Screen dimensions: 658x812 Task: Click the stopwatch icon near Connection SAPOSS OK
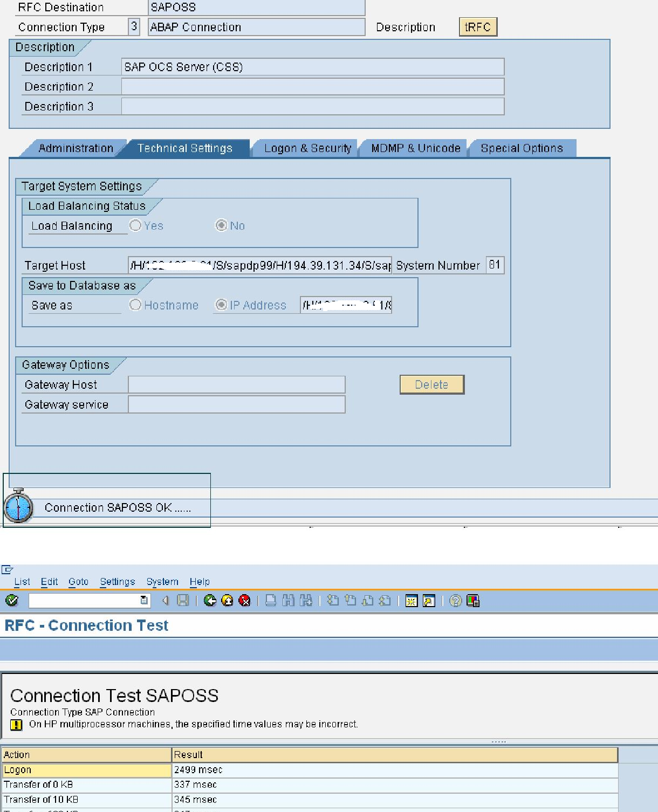click(19, 507)
